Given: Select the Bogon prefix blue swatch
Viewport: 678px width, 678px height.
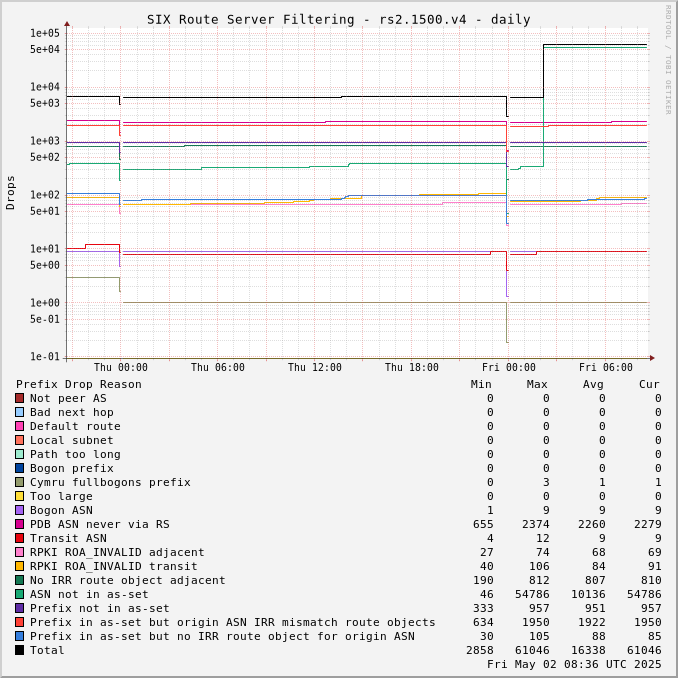Looking at the screenshot, I should point(19,468).
